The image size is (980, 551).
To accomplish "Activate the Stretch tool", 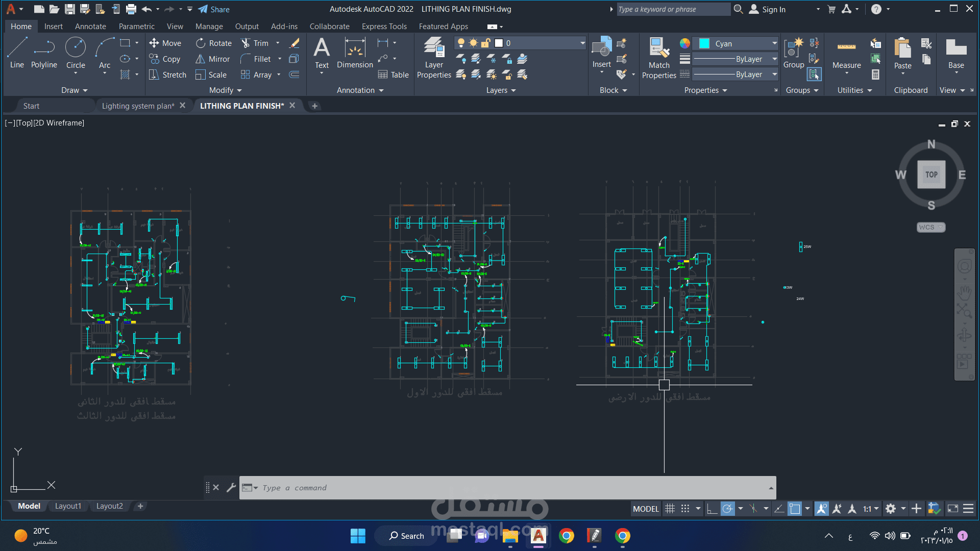I will (167, 75).
